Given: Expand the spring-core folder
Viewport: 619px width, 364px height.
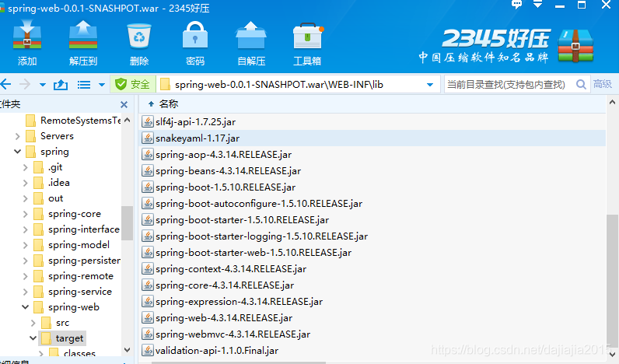Looking at the screenshot, I should click(25, 214).
